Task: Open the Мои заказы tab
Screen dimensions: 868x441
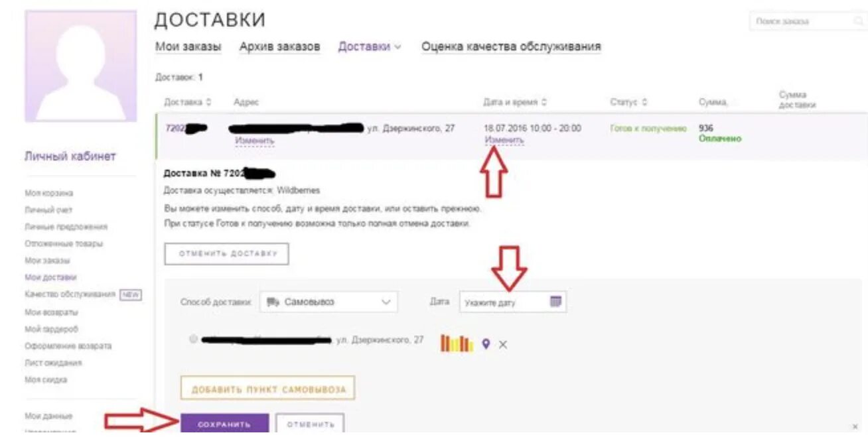Action: click(x=188, y=46)
